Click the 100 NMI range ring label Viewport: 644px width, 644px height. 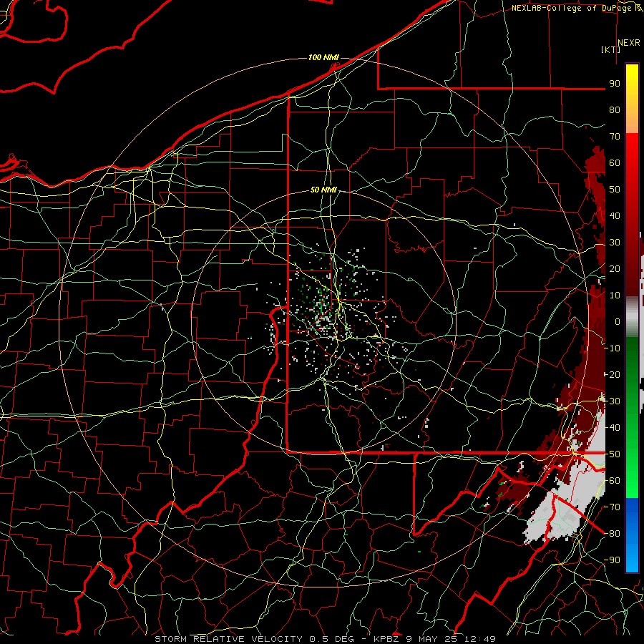(x=323, y=57)
